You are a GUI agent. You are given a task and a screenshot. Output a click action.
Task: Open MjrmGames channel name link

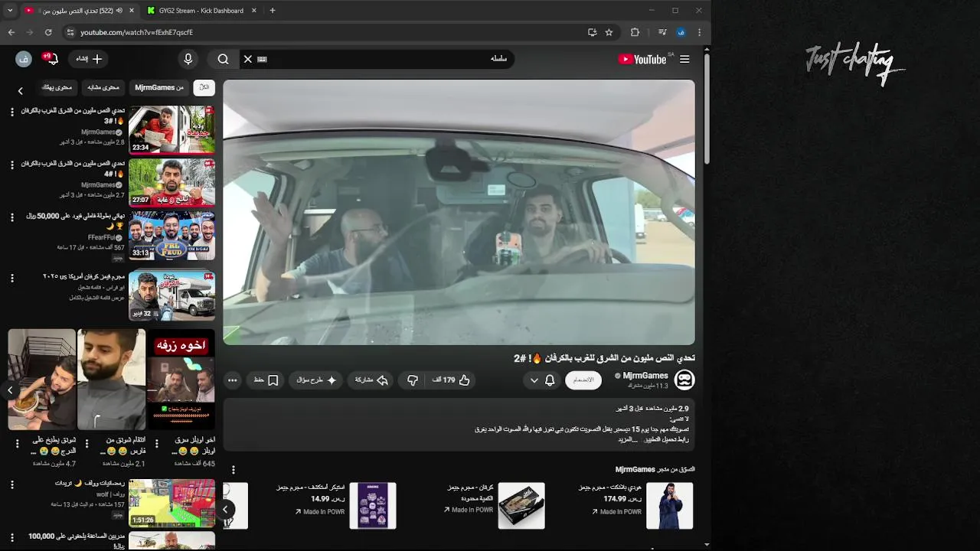(x=645, y=376)
